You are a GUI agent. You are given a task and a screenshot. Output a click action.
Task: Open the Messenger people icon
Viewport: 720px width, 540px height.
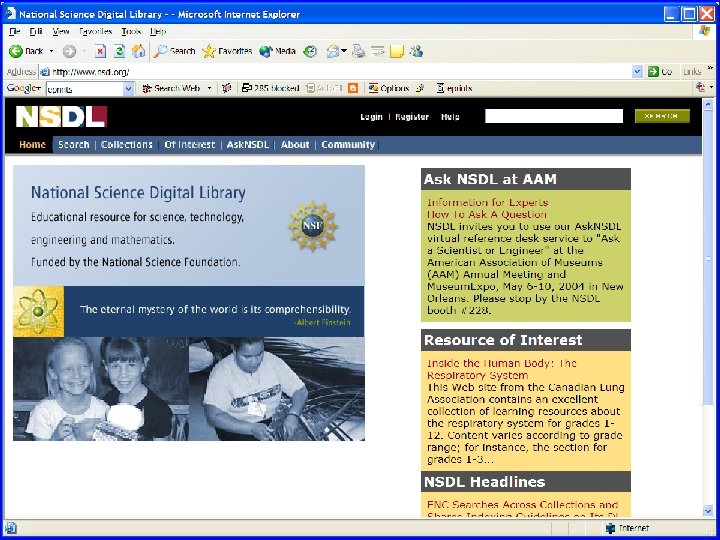point(416,51)
